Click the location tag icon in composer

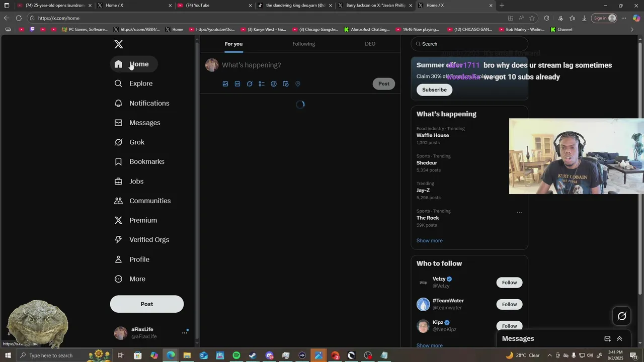click(298, 84)
